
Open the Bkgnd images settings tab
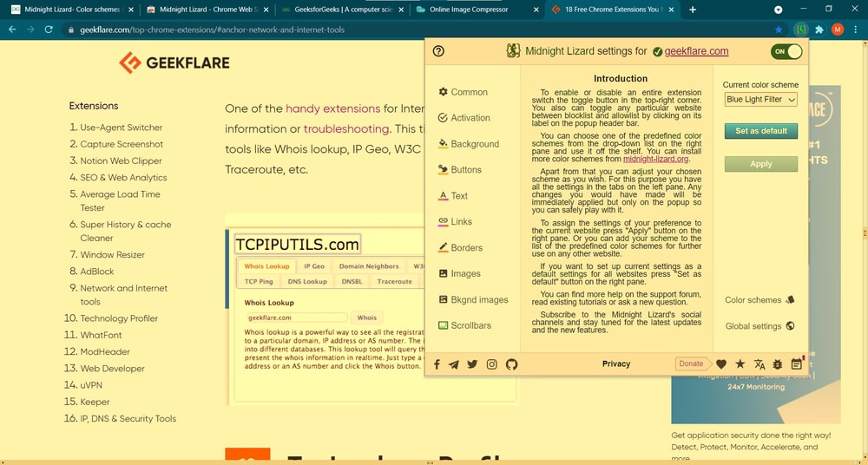pos(473,299)
